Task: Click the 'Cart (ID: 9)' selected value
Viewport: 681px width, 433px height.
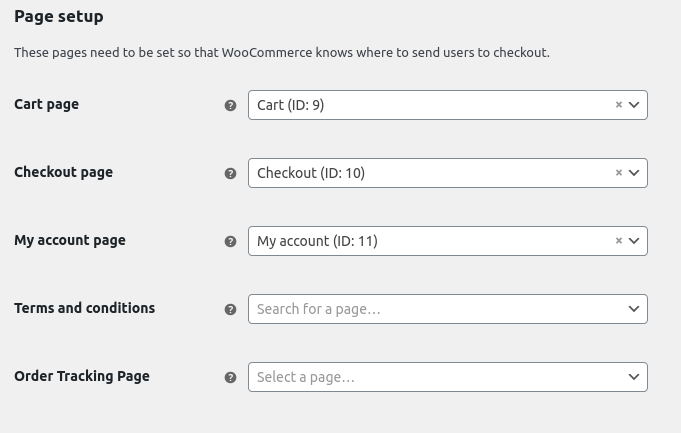Action: coord(290,105)
